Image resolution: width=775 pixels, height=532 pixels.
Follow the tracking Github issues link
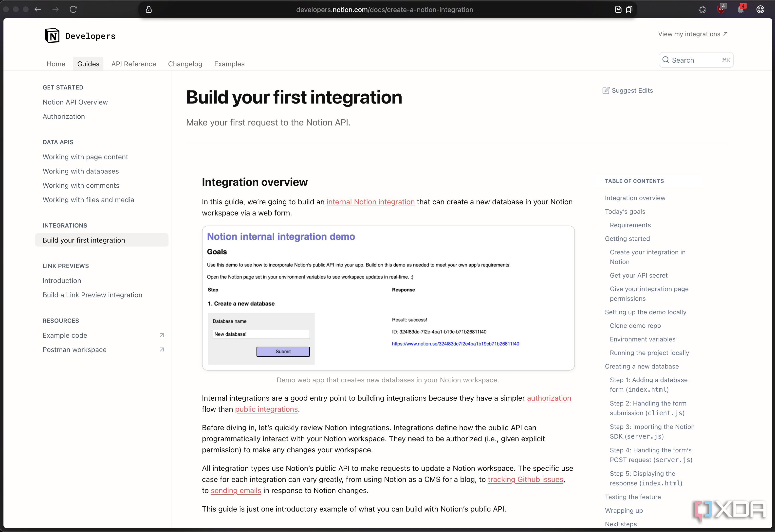pos(526,479)
